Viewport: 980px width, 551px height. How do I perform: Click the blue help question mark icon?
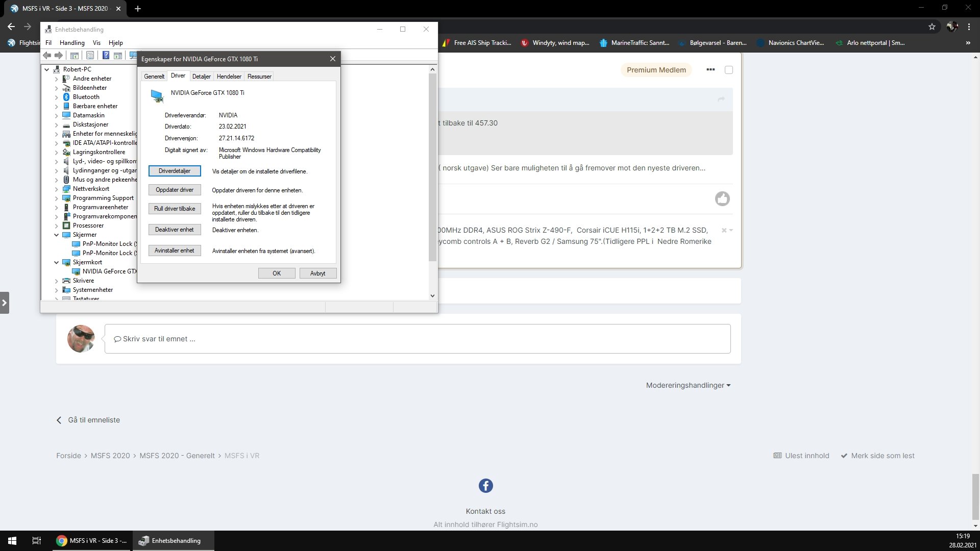click(x=106, y=55)
